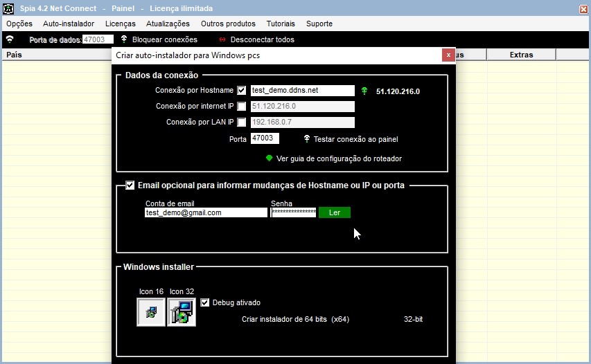Click Desconectar todos text
591x364 pixels.
(263, 39)
